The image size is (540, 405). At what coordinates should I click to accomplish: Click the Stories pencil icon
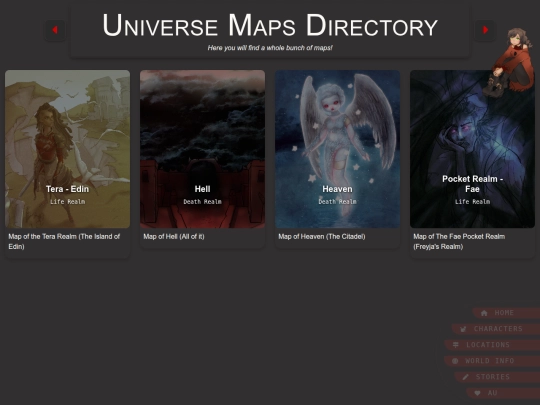click(465, 377)
